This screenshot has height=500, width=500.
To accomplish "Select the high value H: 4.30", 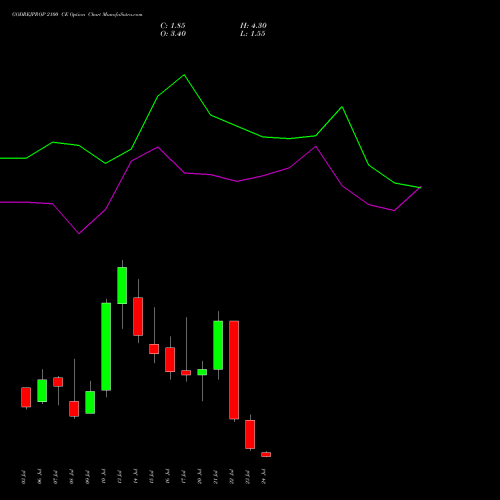I will tap(253, 26).
